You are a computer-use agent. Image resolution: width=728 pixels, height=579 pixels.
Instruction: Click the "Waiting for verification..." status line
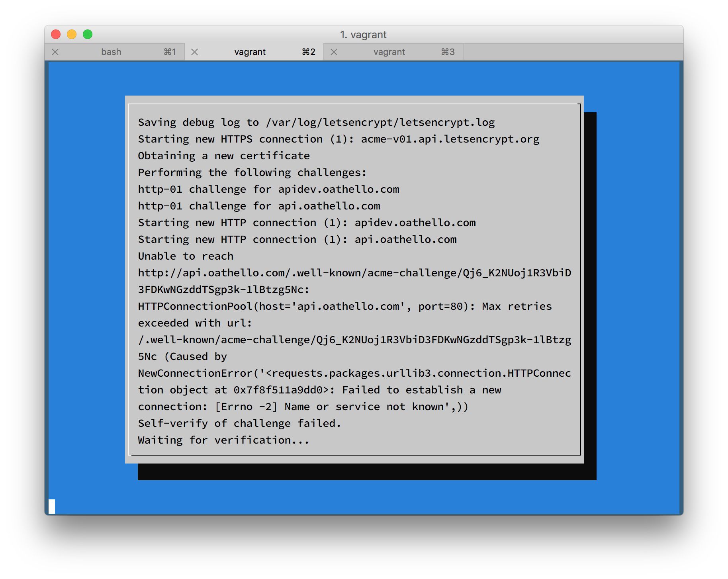click(223, 440)
